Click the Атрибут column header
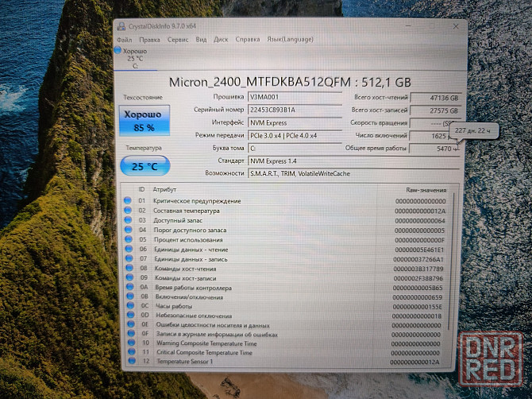The width and height of the screenshot is (532, 399). 165,190
